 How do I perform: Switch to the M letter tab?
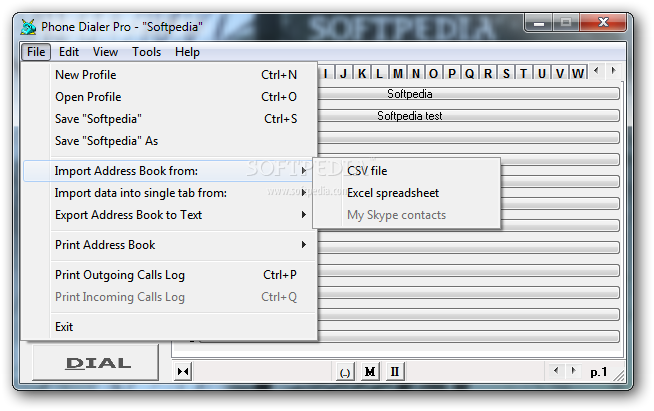click(x=398, y=73)
